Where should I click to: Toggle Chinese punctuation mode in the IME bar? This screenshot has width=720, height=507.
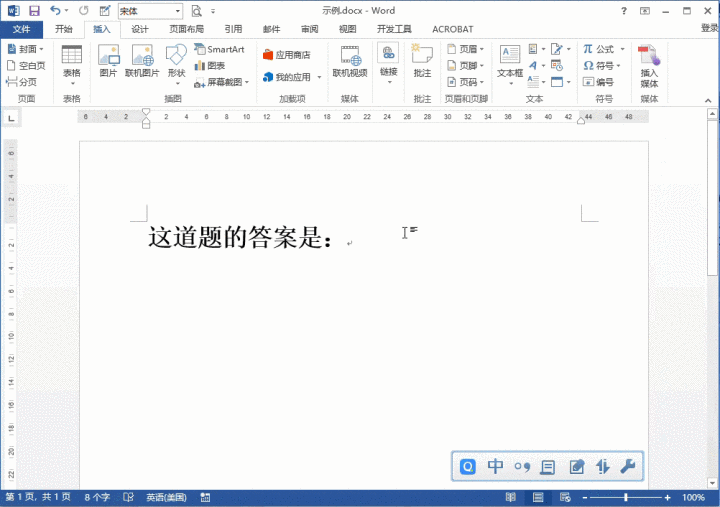522,467
